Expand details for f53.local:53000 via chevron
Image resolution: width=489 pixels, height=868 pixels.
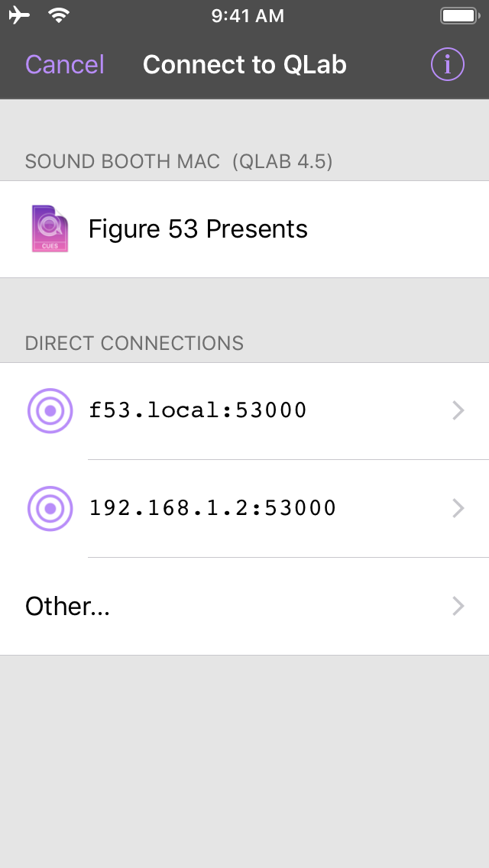[458, 410]
